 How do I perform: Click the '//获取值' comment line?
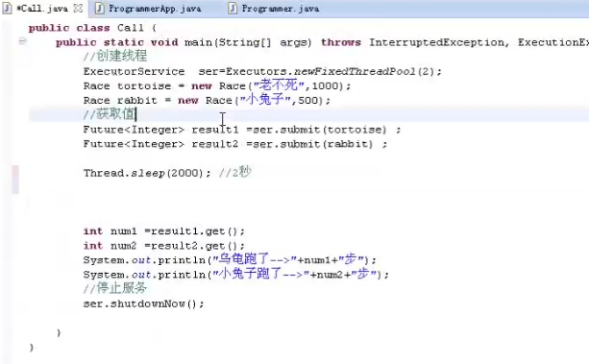click(x=109, y=114)
